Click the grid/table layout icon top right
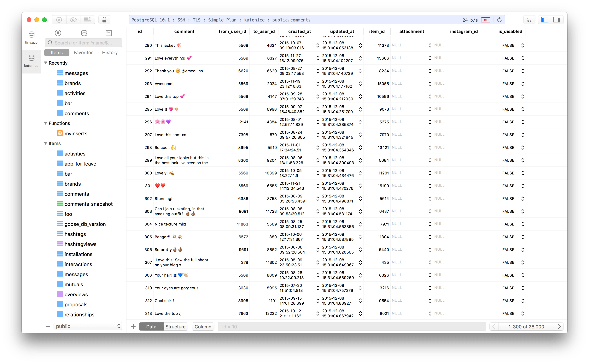This screenshot has height=364, width=589. [x=529, y=20]
